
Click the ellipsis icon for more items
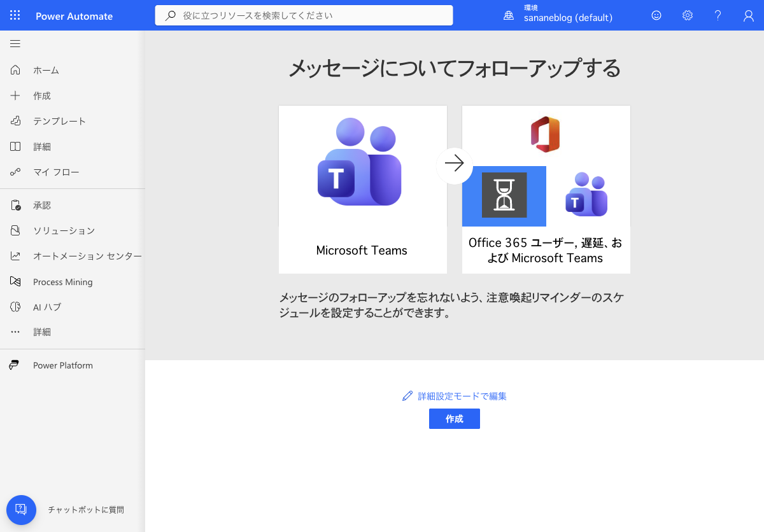pos(15,332)
